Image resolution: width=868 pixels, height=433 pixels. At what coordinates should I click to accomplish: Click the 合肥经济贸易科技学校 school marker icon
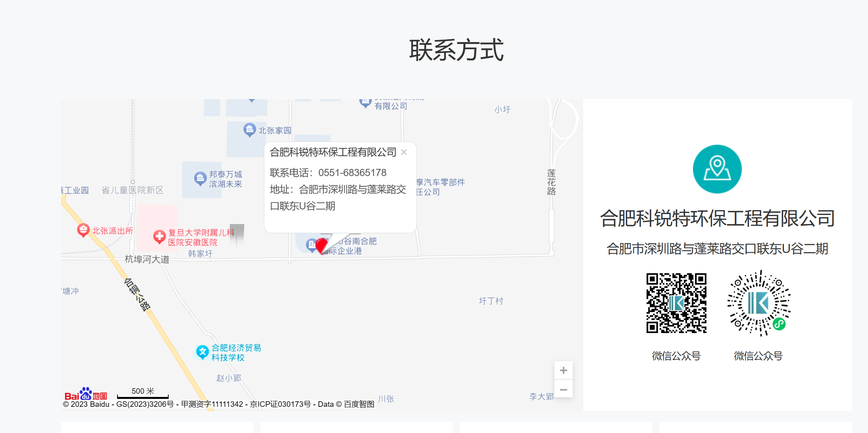pyautogui.click(x=202, y=352)
